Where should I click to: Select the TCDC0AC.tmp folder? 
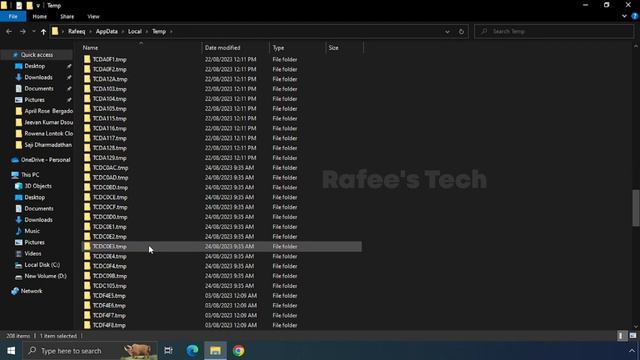click(x=110, y=168)
